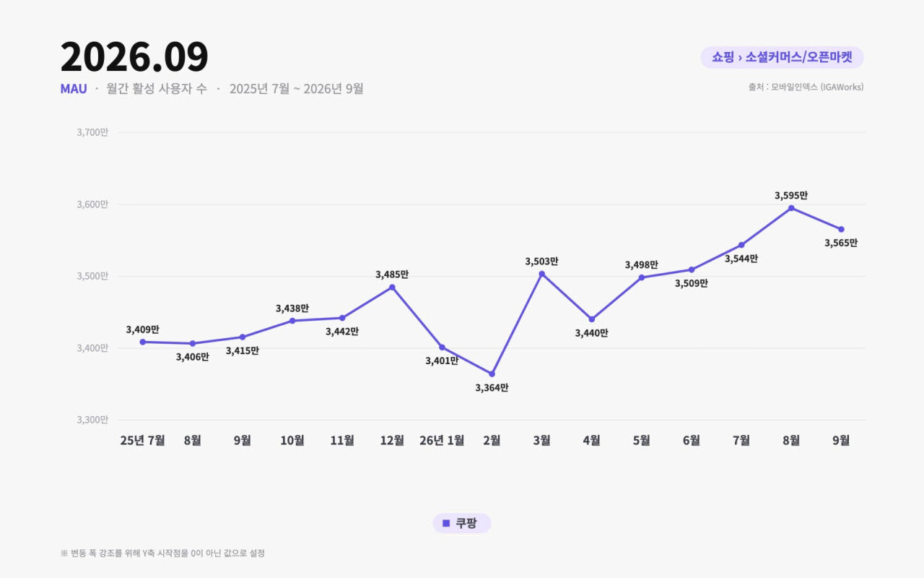Click the 3월 x-axis label
This screenshot has width=924, height=578.
[541, 440]
